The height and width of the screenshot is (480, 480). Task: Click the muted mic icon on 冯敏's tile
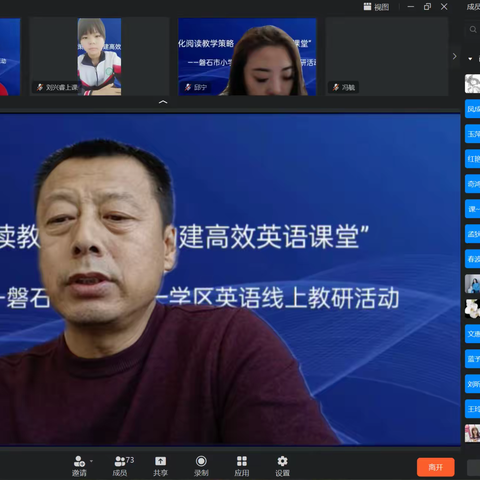point(336,87)
